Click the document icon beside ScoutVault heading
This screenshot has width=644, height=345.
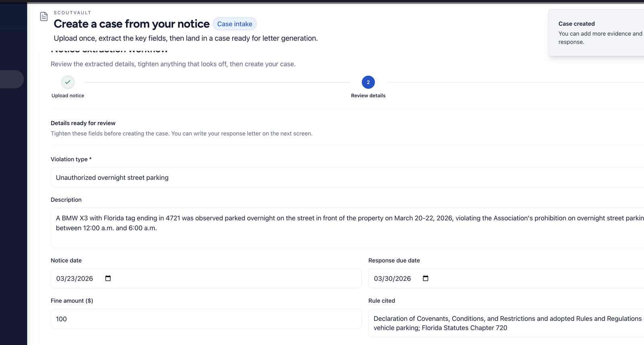(x=44, y=16)
